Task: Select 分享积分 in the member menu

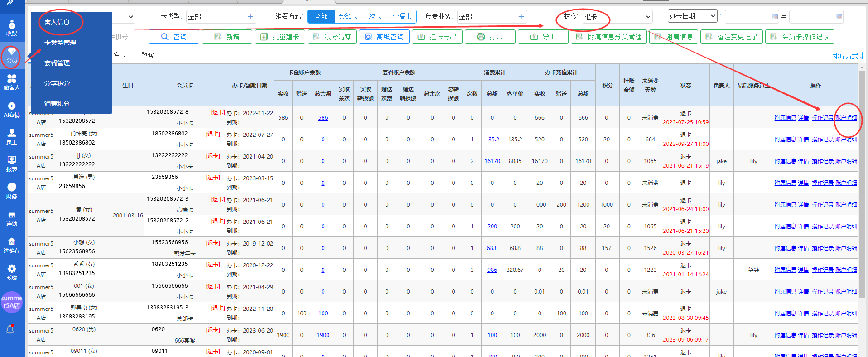Action: tap(57, 83)
